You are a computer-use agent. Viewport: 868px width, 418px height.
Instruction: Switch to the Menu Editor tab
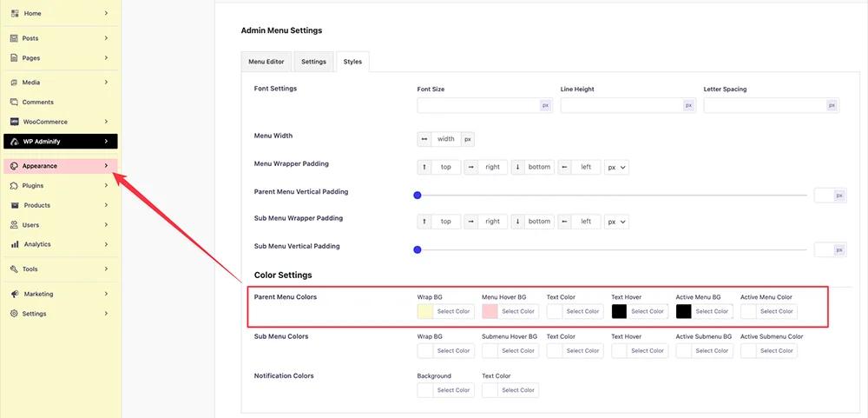[266, 62]
